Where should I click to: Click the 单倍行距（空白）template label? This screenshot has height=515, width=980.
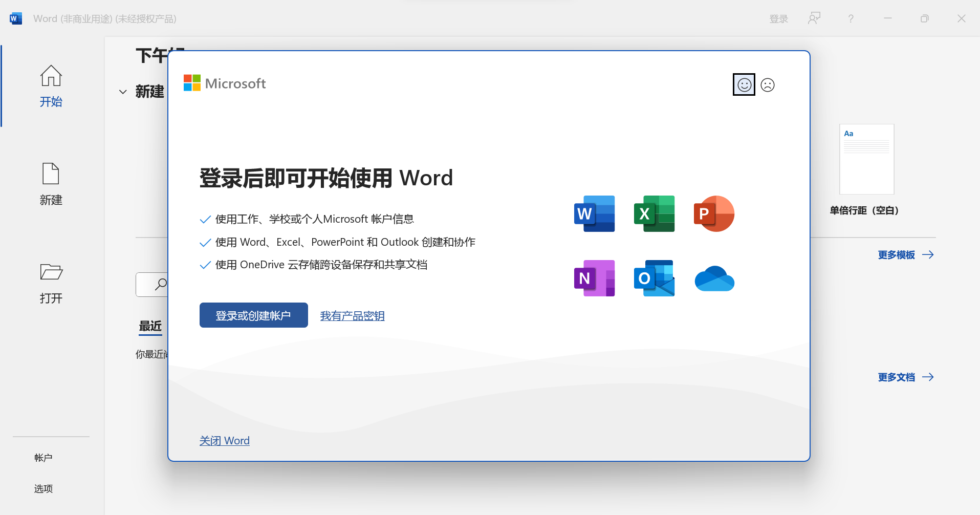(864, 210)
